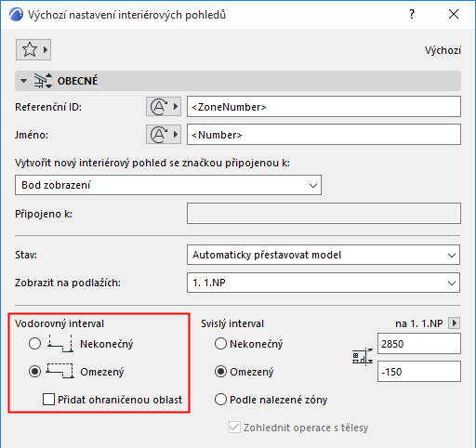Click the vertical range height icon
This screenshot has height=448, width=476.
[363, 357]
